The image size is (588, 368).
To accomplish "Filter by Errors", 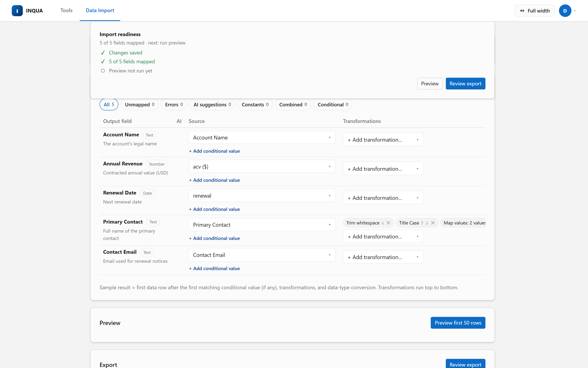I will pos(174,104).
